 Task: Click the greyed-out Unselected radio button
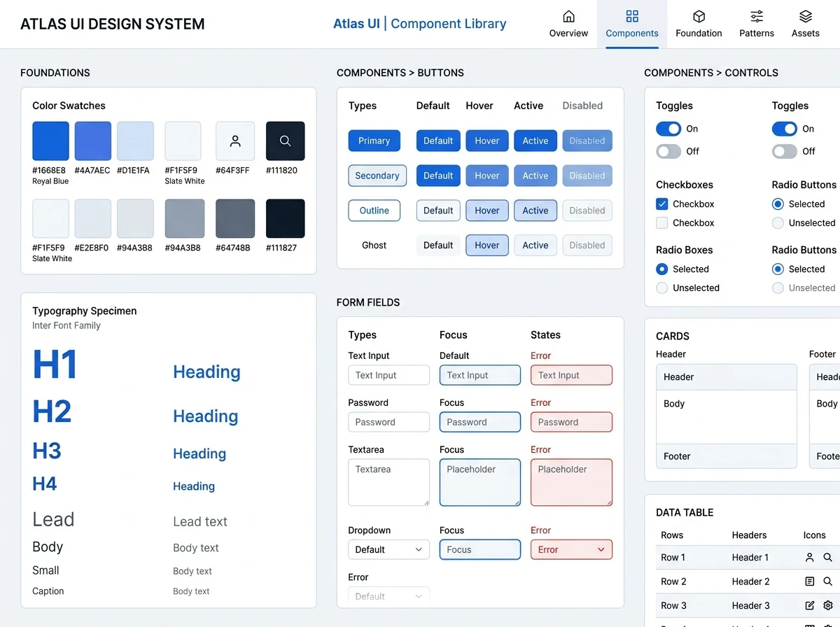pos(778,288)
